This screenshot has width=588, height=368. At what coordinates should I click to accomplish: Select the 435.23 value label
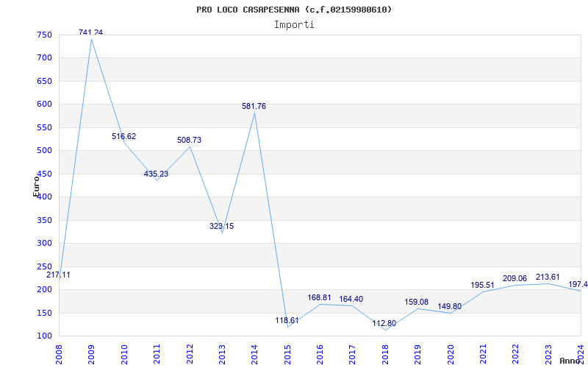156,174
